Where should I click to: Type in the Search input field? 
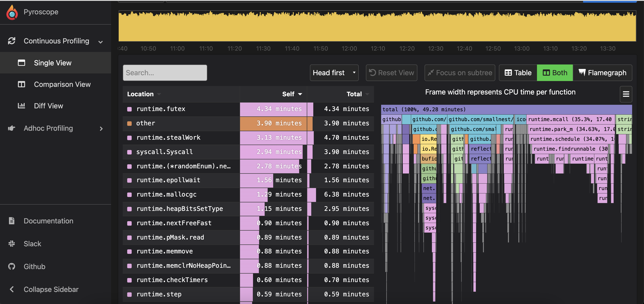click(165, 72)
